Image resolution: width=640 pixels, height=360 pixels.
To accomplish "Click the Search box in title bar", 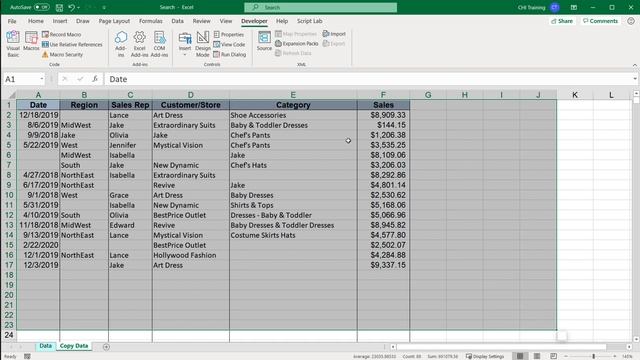I will 320,7.
